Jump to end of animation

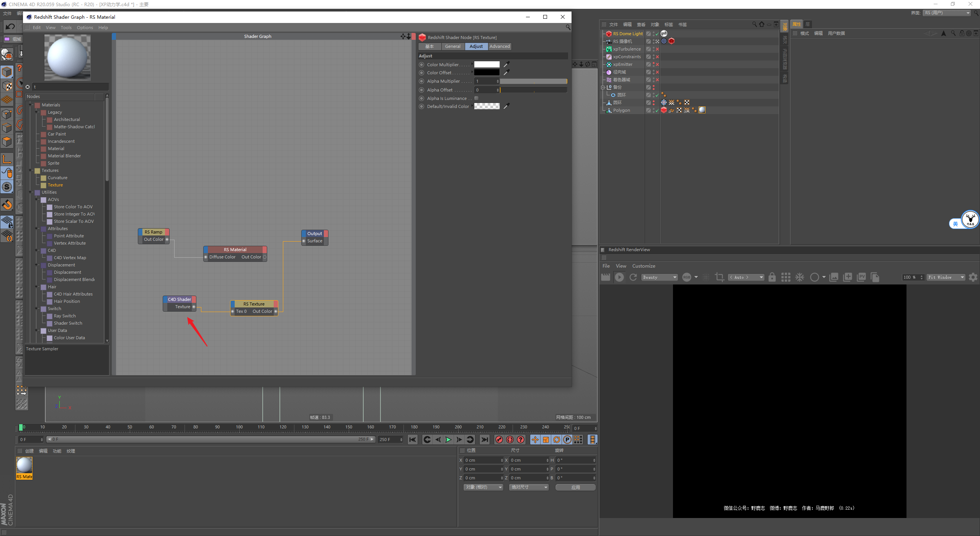(x=485, y=440)
